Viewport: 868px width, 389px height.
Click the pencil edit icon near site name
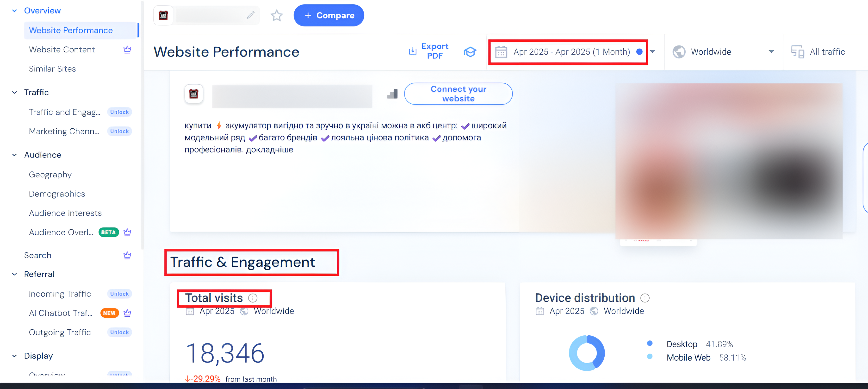coord(250,15)
